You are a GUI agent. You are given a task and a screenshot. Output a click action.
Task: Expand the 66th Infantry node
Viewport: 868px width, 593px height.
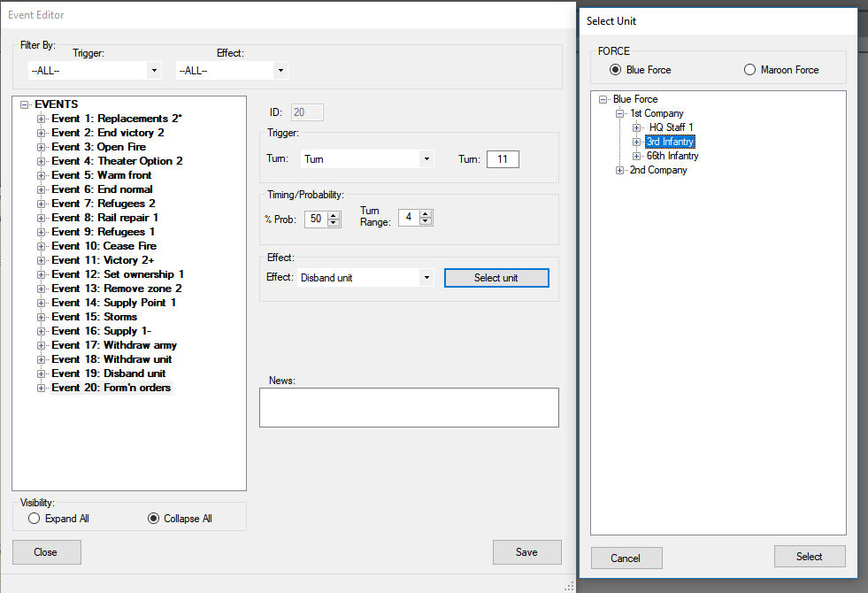pos(636,156)
